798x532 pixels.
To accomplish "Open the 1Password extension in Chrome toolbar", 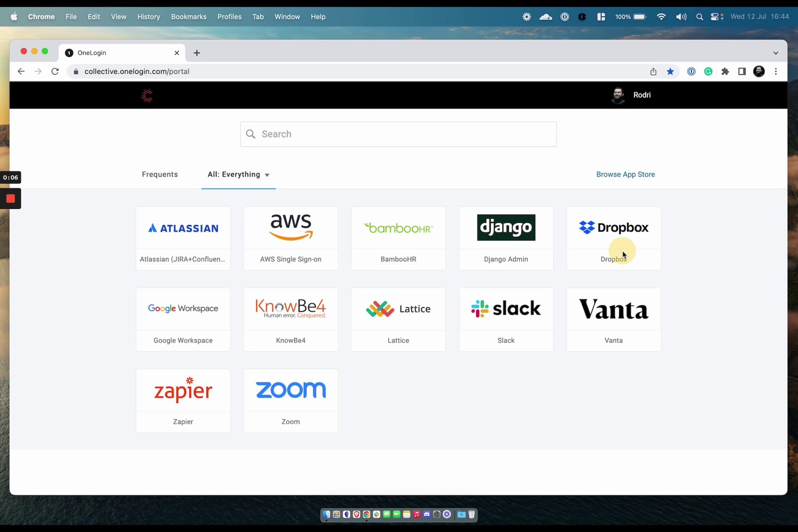I will [x=692, y=71].
